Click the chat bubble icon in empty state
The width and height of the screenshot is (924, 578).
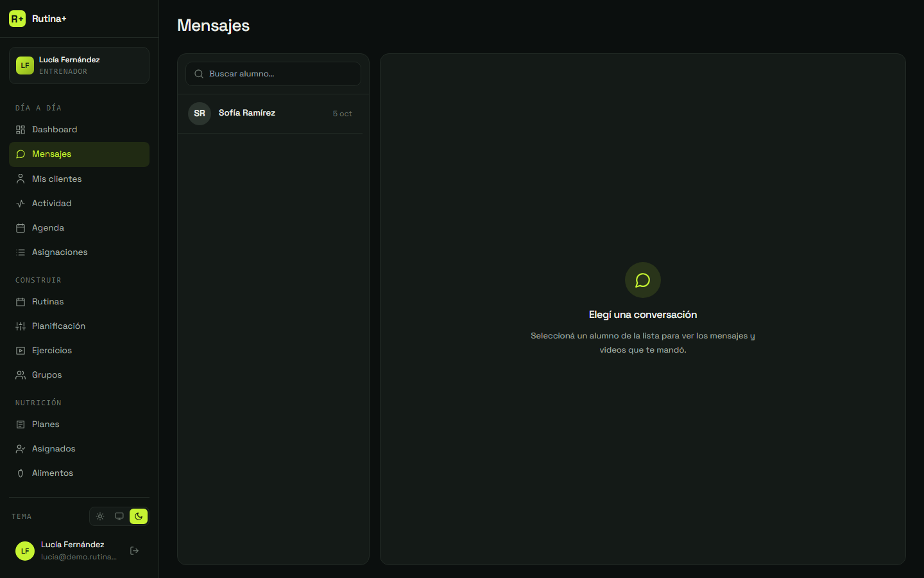[x=643, y=280]
